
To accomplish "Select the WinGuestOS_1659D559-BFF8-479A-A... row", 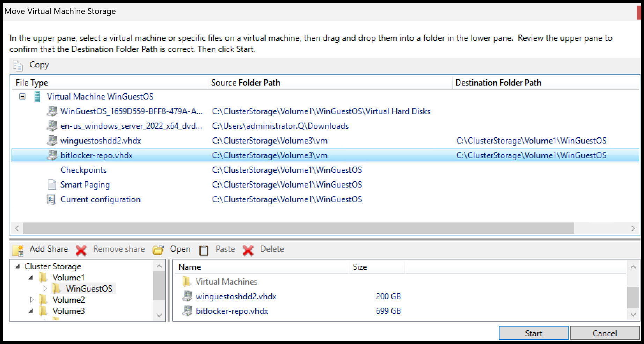I will (x=325, y=111).
